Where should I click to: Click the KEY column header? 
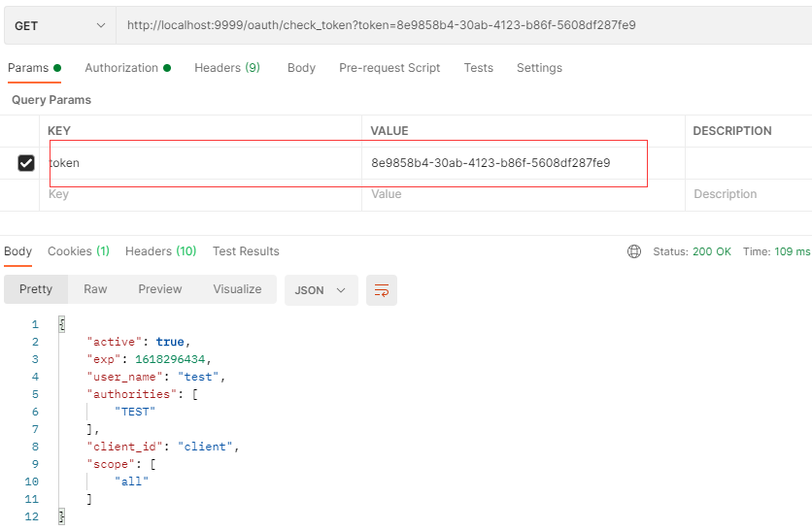point(59,131)
